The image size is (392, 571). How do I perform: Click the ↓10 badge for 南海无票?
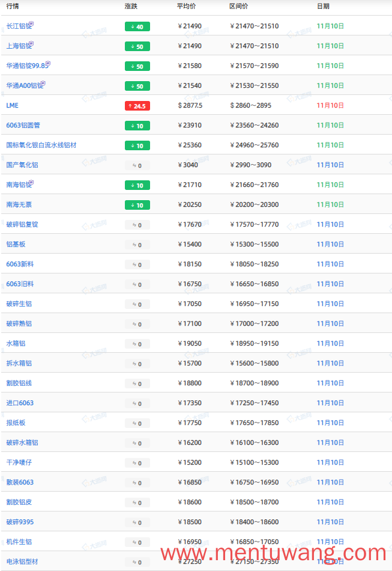[137, 206]
